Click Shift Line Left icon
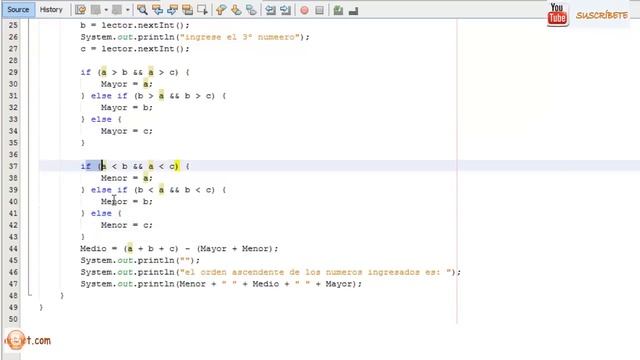This screenshot has width=640, height=360. click(x=270, y=10)
